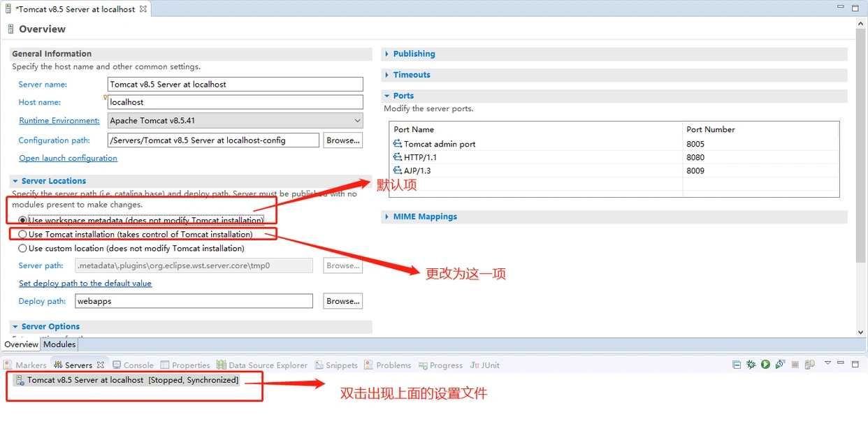The image size is (868, 438).
Task: Close the Servers view tab
Action: 101,365
